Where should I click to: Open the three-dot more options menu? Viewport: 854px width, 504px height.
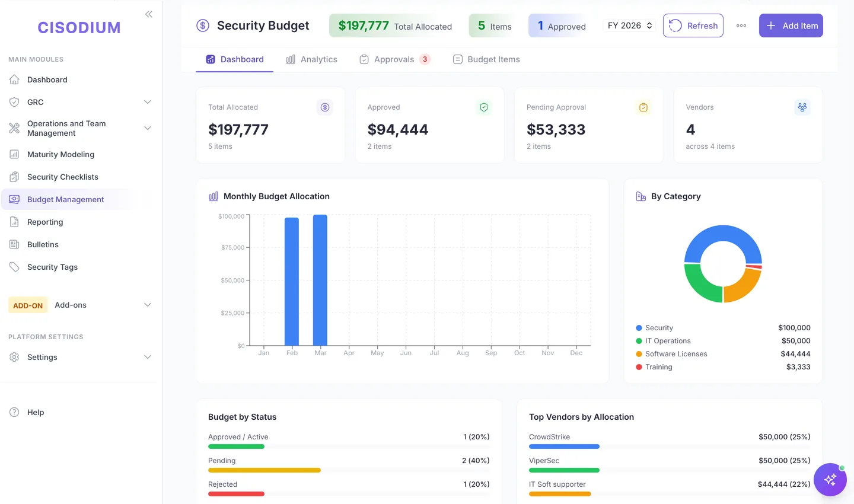point(741,25)
